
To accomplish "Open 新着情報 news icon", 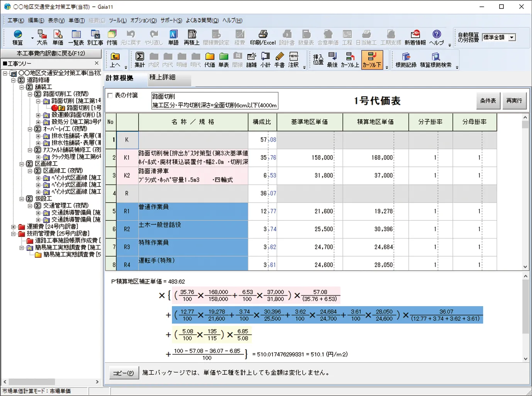I will tap(415, 37).
